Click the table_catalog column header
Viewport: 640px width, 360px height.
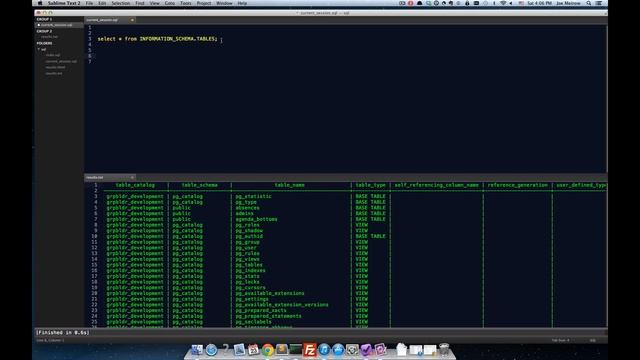click(135, 185)
